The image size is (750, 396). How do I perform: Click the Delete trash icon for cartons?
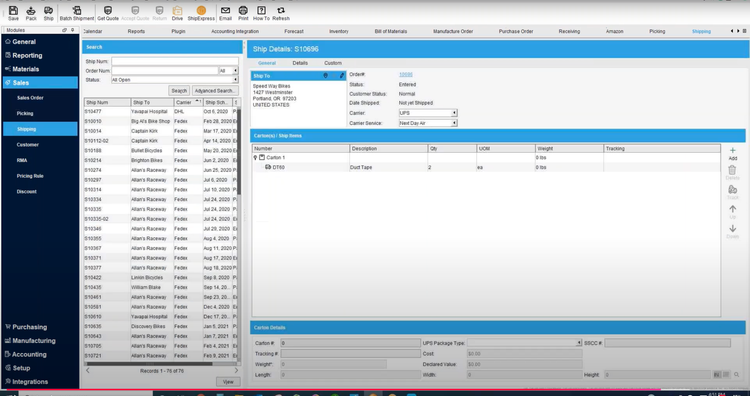(732, 170)
